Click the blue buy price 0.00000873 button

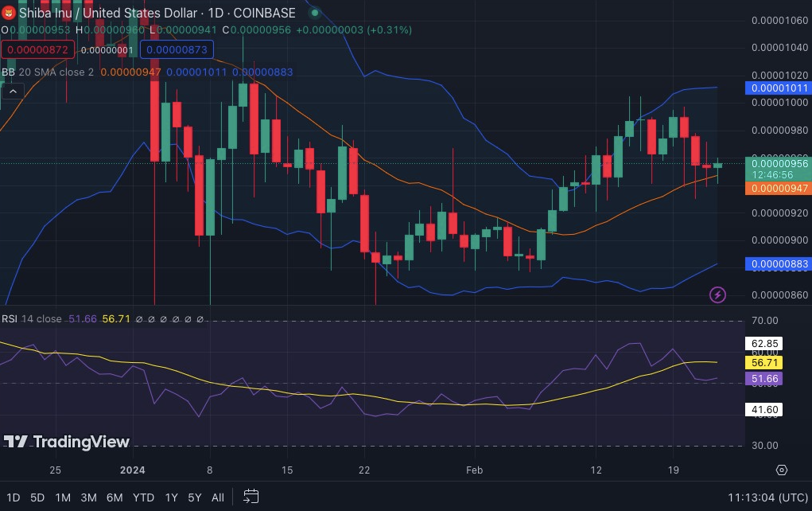click(x=177, y=50)
